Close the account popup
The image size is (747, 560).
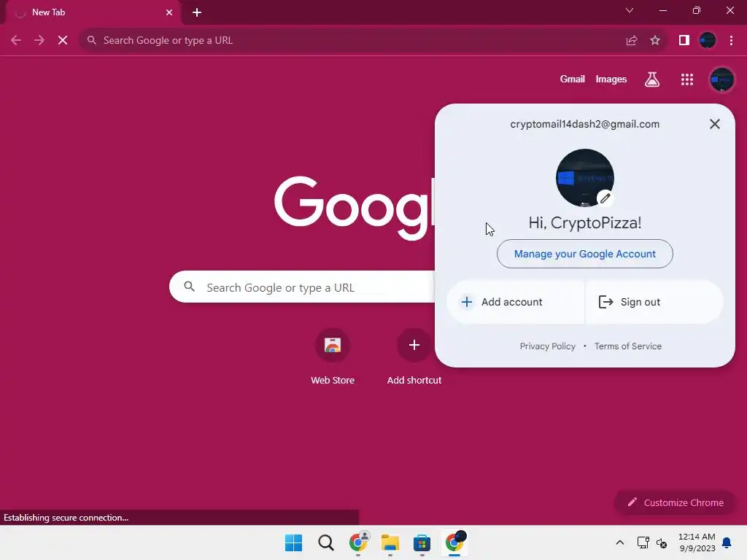click(x=715, y=124)
